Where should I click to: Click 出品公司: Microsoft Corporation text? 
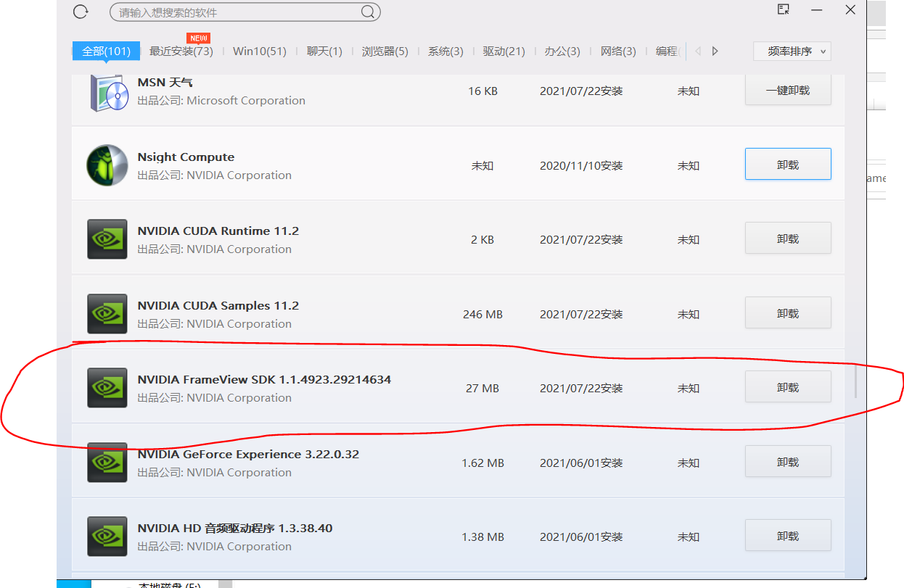(221, 101)
